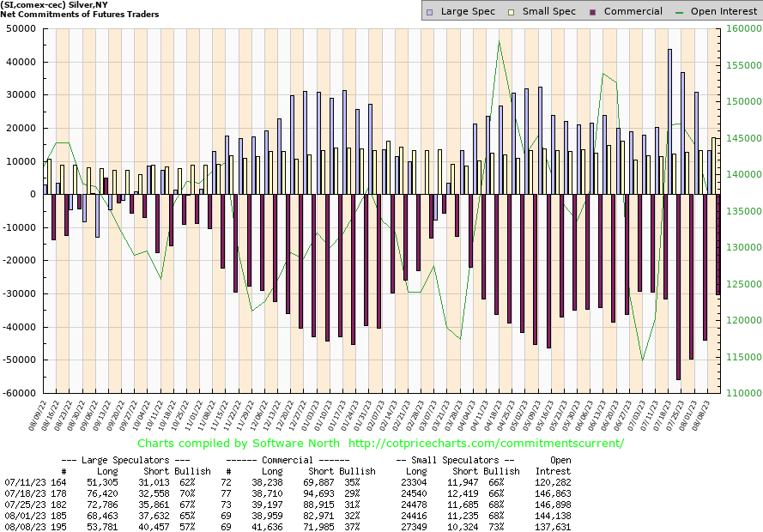Click the 160000 label on right axis
Image resolution: width=763 pixels, height=532 pixels.
click(x=742, y=29)
